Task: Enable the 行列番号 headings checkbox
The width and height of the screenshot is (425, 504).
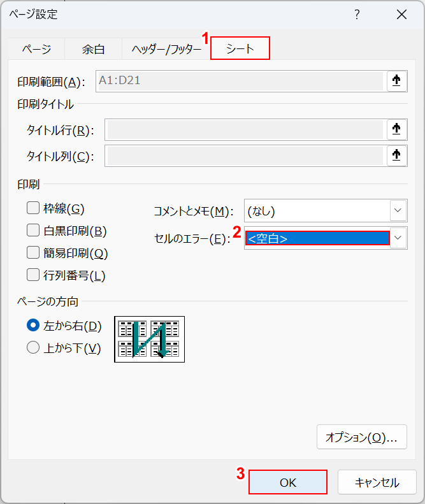Action: pos(33,275)
